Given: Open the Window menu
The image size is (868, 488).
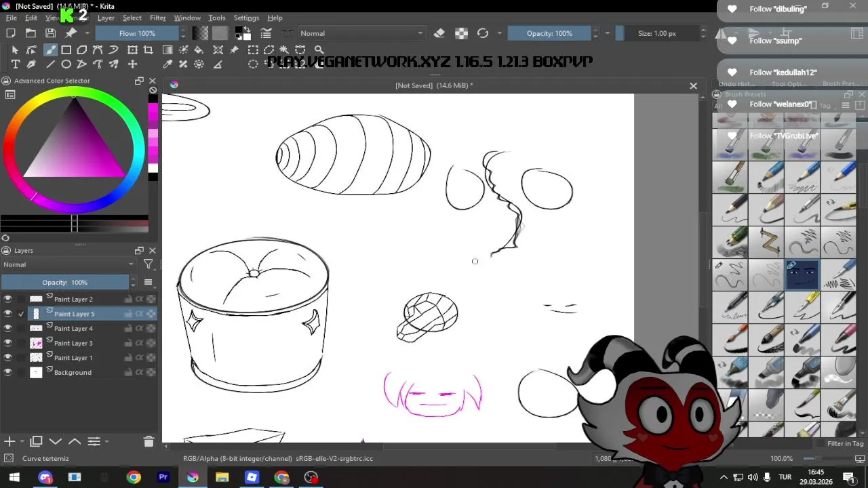Looking at the screenshot, I should pyautogui.click(x=187, y=18).
